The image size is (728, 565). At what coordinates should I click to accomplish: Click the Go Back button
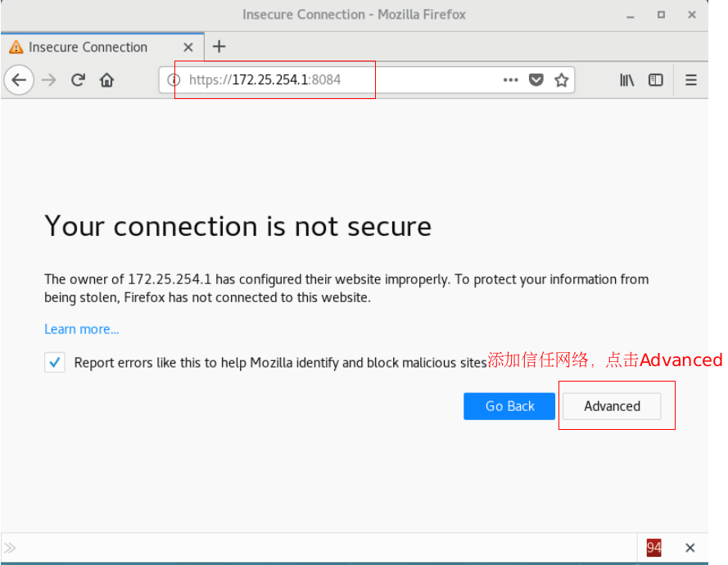tap(509, 406)
